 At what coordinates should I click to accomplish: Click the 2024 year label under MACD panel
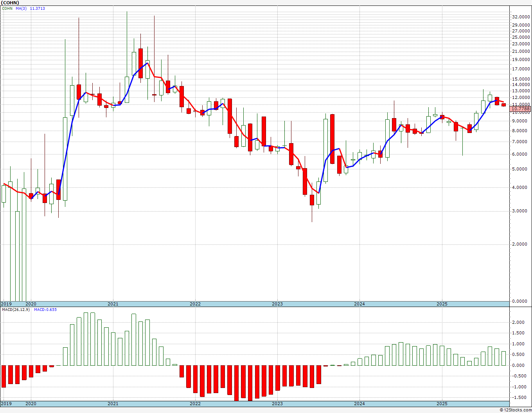point(359,404)
